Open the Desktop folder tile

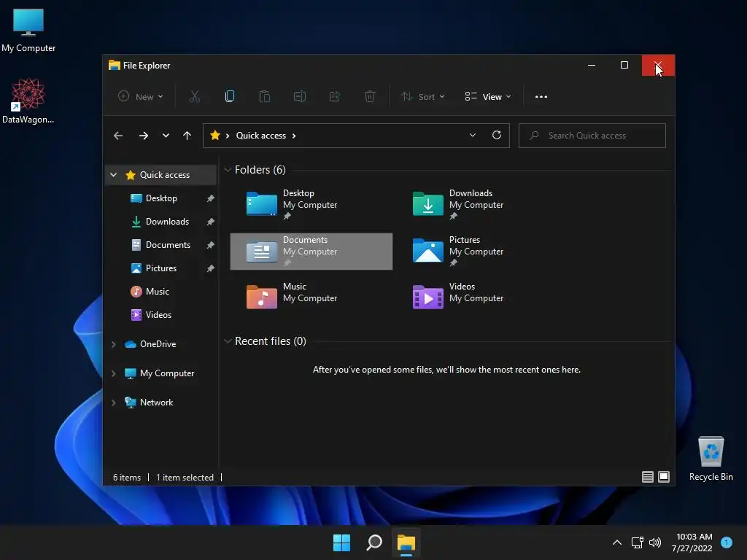[x=311, y=205]
